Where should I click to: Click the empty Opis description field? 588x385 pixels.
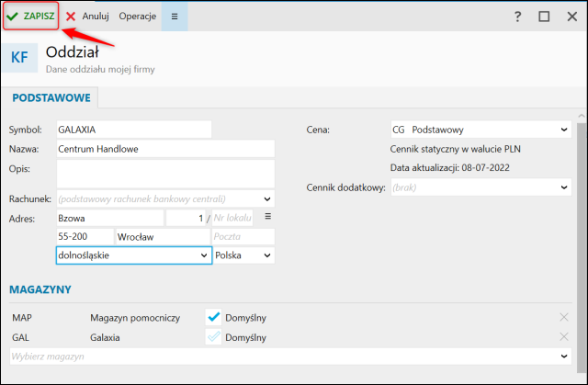point(165,173)
